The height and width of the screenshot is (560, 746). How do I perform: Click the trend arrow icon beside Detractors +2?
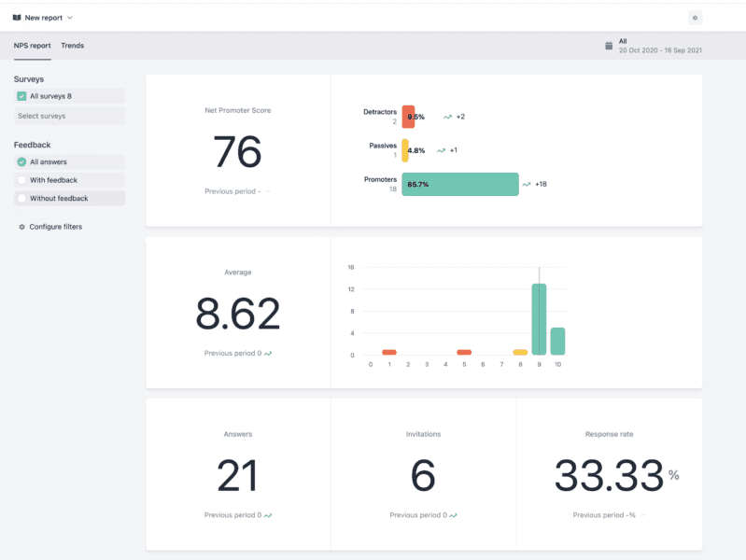point(448,117)
